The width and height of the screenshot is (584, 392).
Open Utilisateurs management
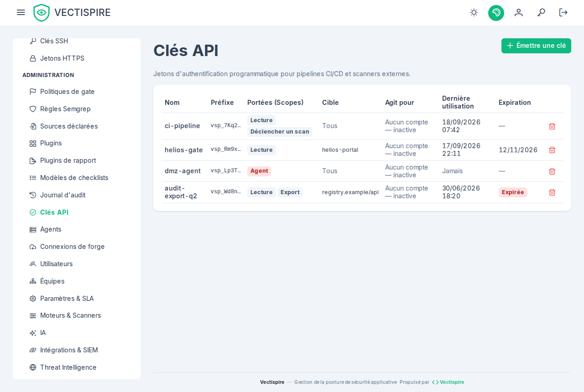77,264
